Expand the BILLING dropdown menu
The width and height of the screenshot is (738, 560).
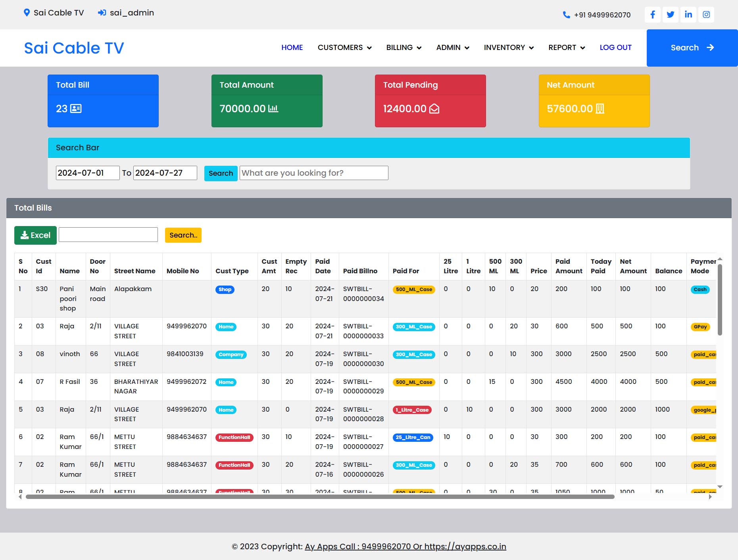404,48
